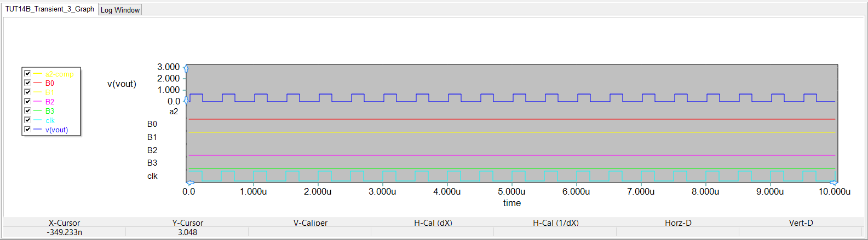Click the B0 row label beside plot
Image resolution: width=868 pixels, height=240 pixels.
[152, 124]
